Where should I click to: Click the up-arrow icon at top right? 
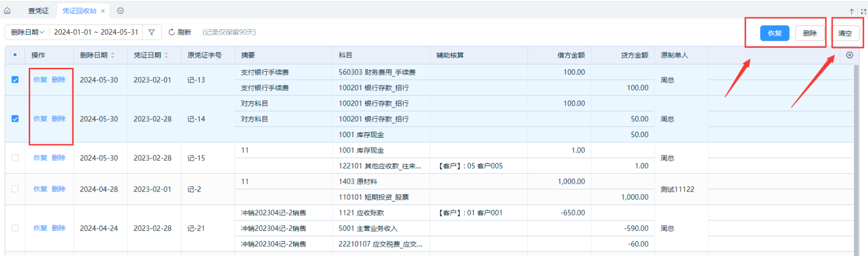[852, 11]
